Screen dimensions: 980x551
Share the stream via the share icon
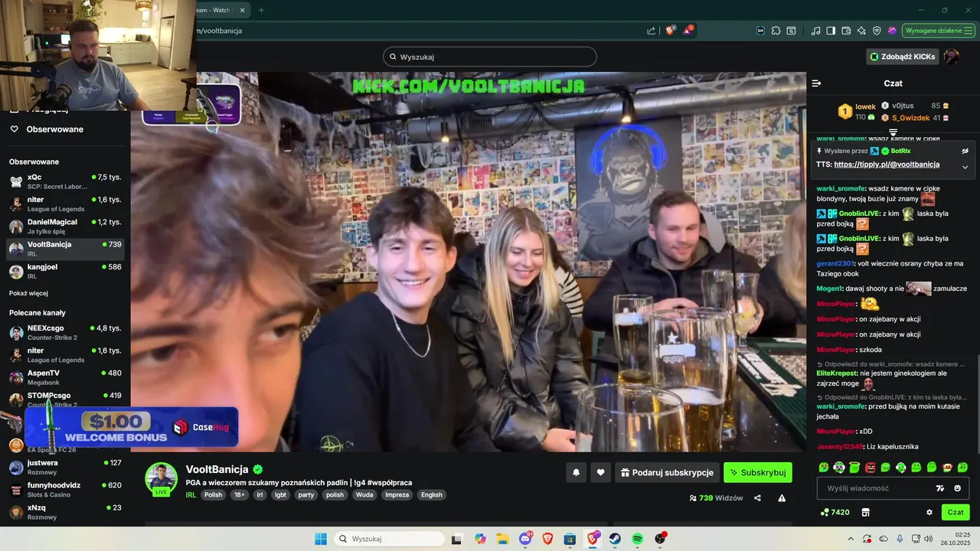coord(757,497)
